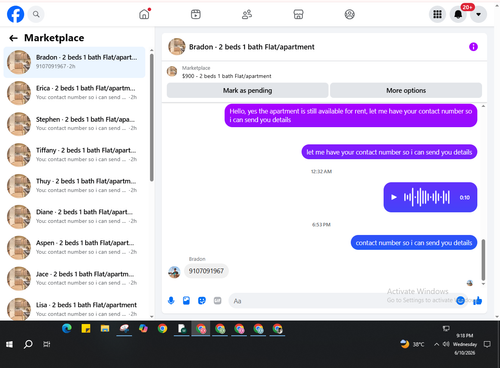The height and width of the screenshot is (368, 500).
Task: Open File Explorer from taskbar
Action: click(105, 329)
